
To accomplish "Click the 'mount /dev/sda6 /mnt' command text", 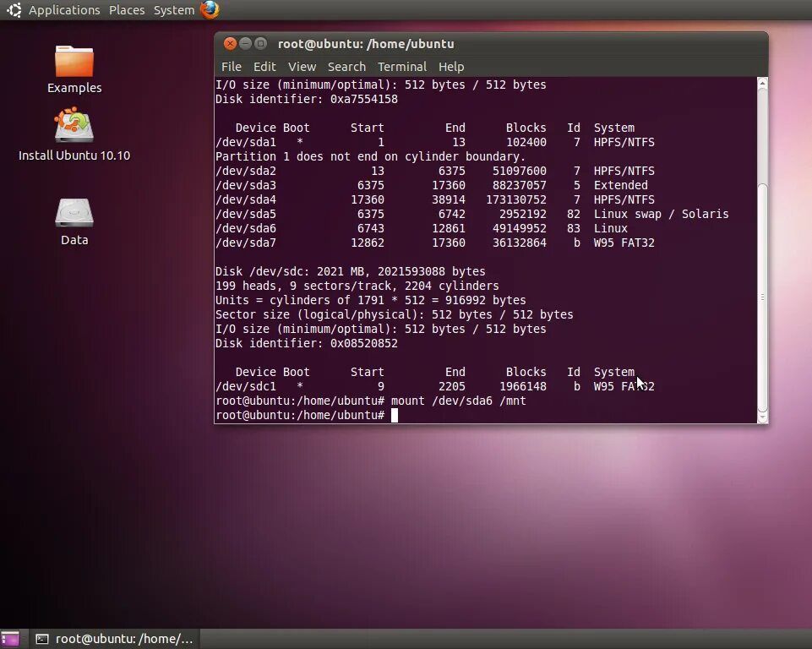I will pyautogui.click(x=458, y=401).
